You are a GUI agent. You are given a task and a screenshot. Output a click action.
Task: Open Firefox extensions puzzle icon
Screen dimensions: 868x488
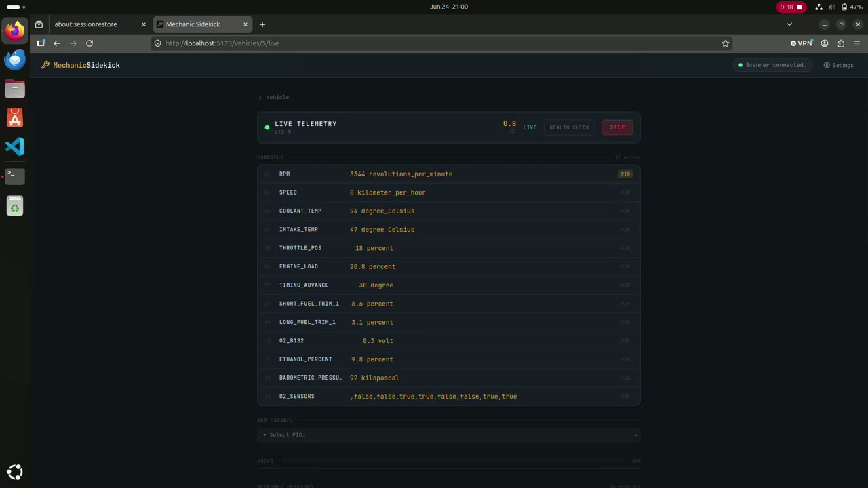point(841,43)
